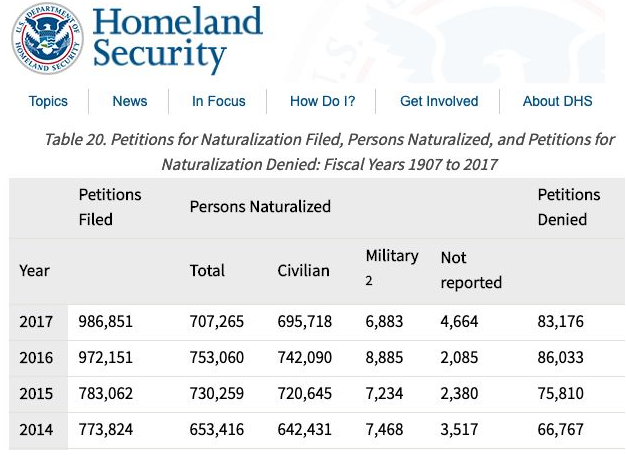Click the Military footnote 2 superscript
The image size is (626, 455).
(369, 281)
